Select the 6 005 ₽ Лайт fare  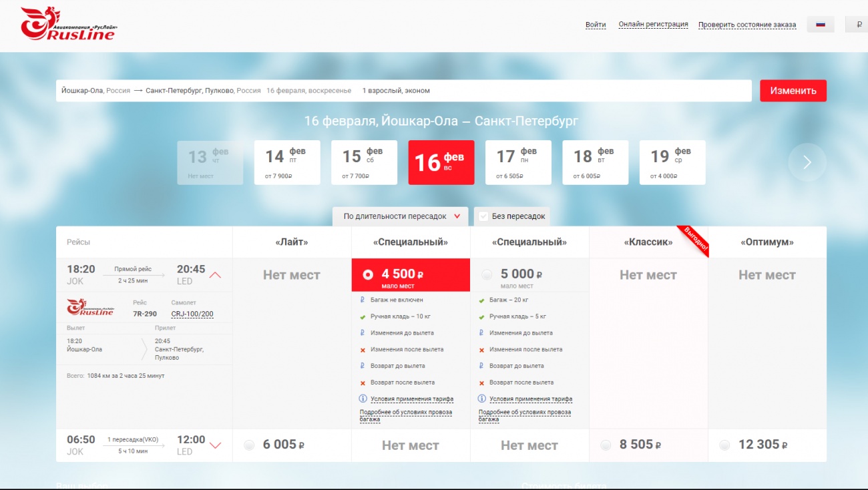250,445
